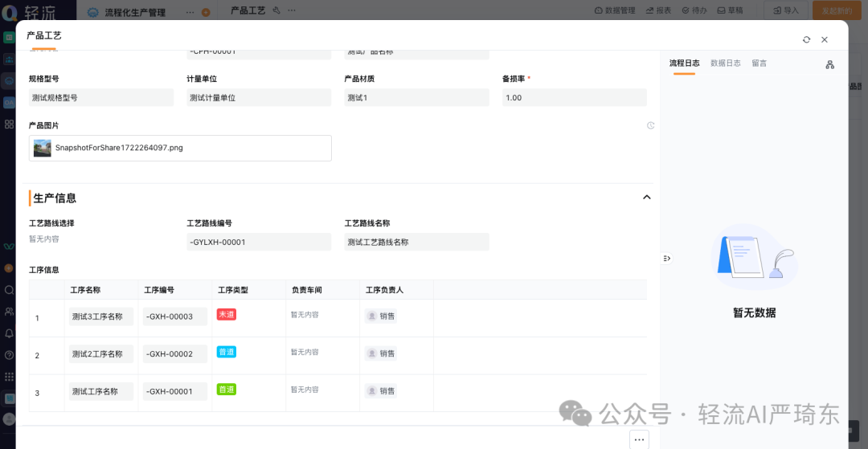Click the 流程化生产管理 gear app icon

[93, 12]
